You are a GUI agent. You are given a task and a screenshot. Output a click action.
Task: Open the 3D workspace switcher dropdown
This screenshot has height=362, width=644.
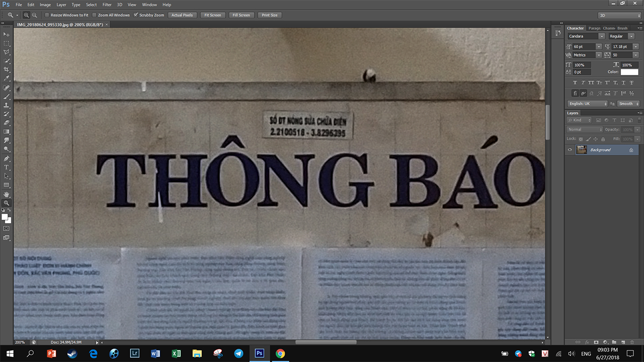[619, 15]
